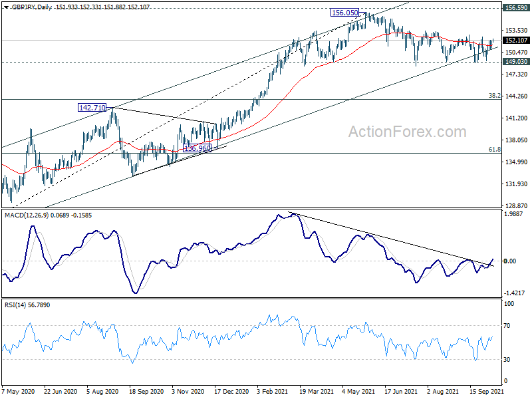Click the 141.200 price axis value
The width and height of the screenshot is (532, 399).
pos(516,118)
